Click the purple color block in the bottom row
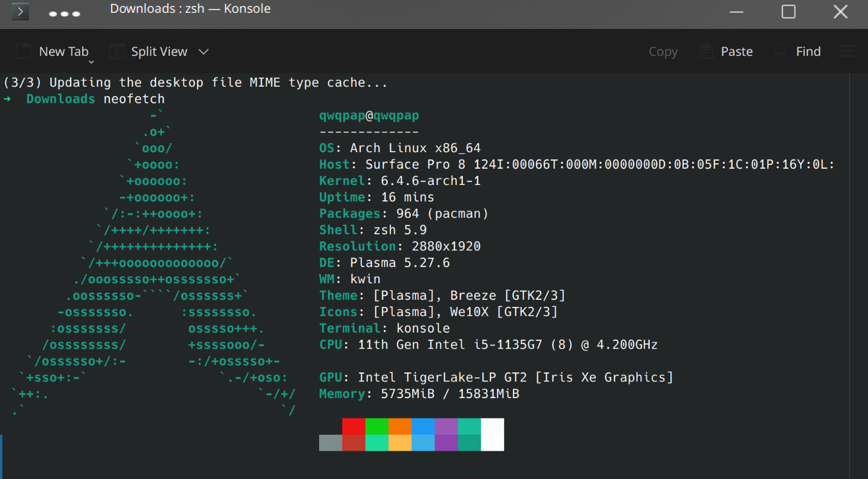The image size is (868, 479). pyautogui.click(x=446, y=443)
